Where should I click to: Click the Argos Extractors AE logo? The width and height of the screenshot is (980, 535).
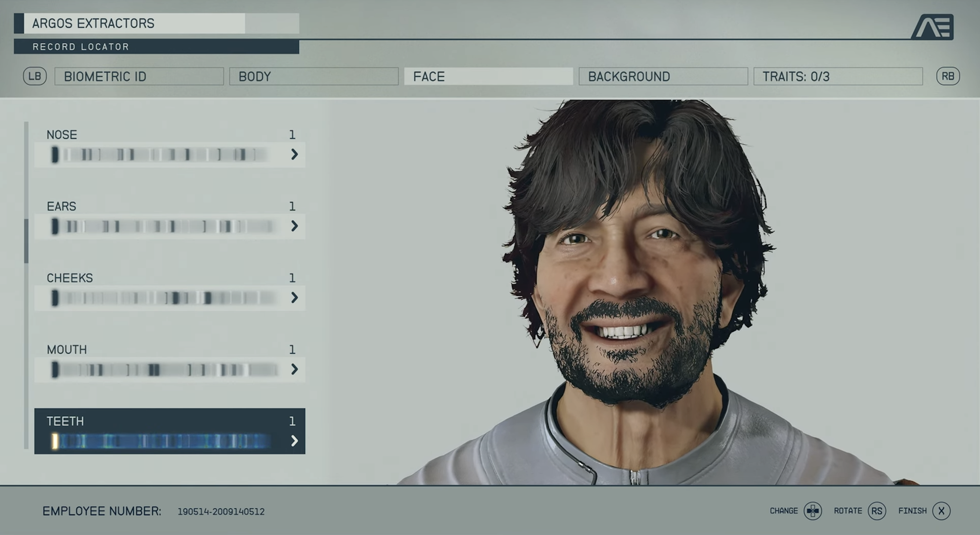[932, 27]
